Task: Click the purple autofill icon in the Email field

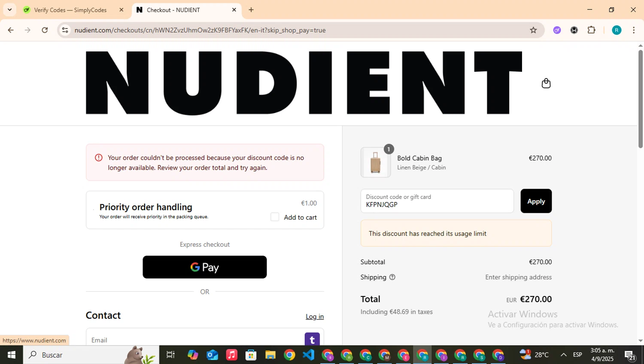Action: pos(312,340)
